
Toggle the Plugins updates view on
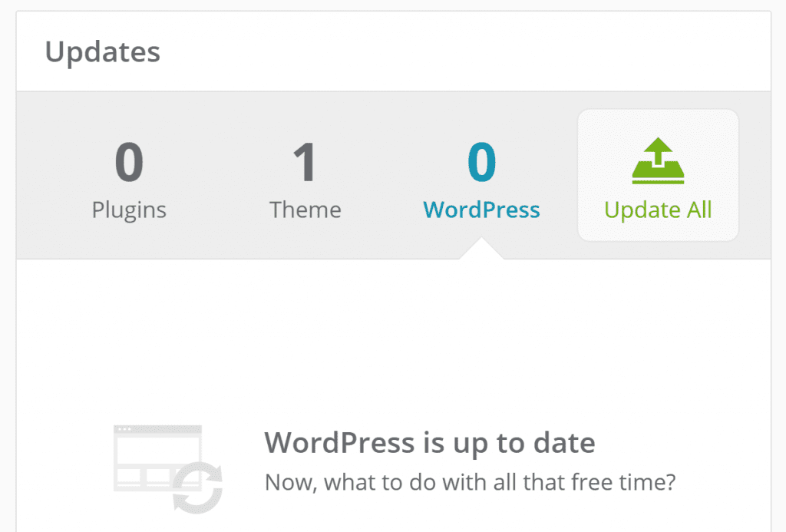click(128, 184)
